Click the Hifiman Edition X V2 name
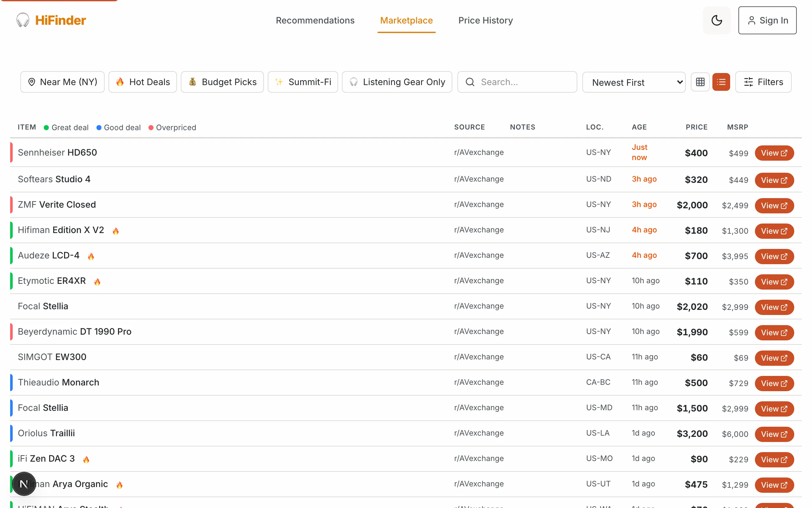The height and width of the screenshot is (508, 812). [x=61, y=230]
